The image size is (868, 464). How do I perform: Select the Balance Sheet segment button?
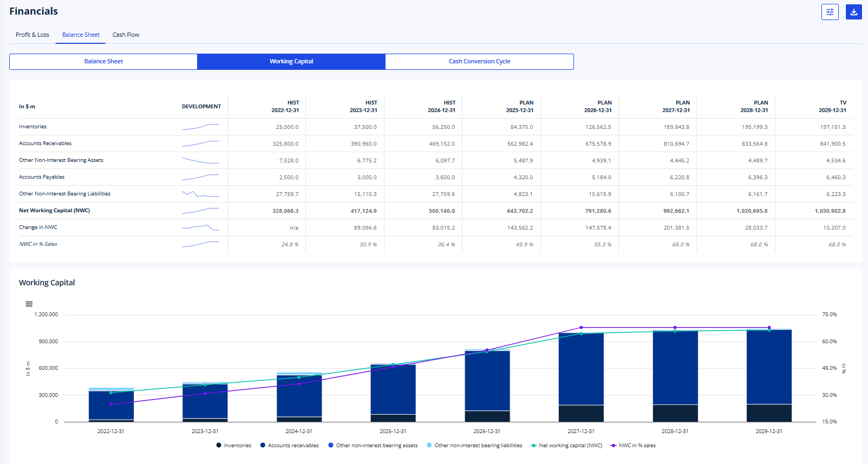103,61
